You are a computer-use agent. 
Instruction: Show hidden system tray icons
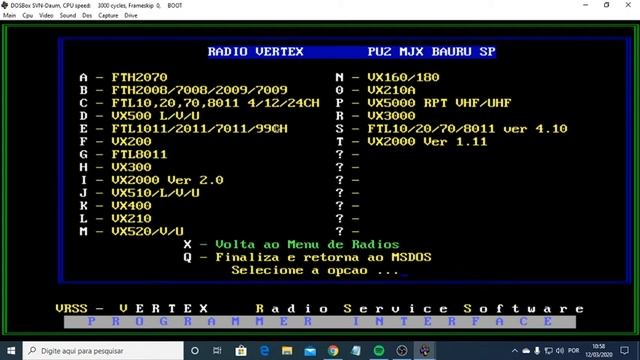(x=515, y=351)
